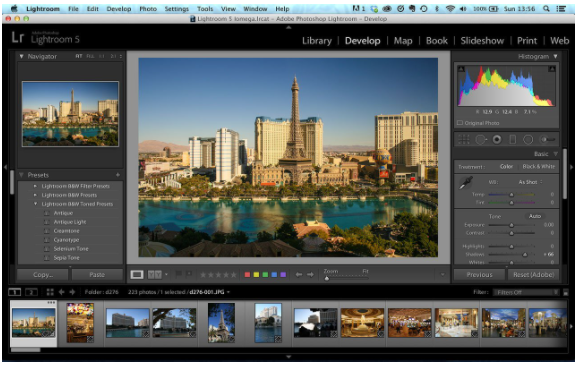Set Navigator zoom to 1:1
This screenshot has height=368, width=580.
[102, 56]
